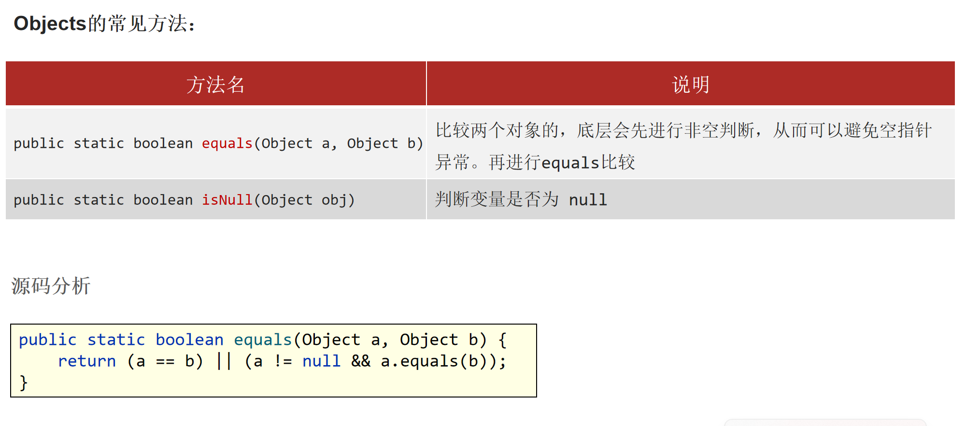Click the "||" operator in return statement
The height and width of the screenshot is (426, 980).
[224, 361]
